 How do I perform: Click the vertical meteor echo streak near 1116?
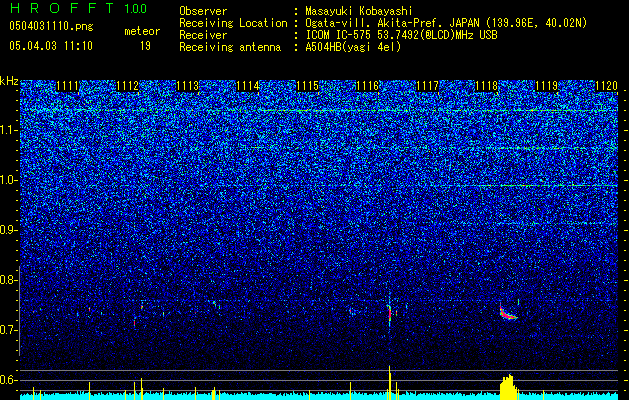[390, 313]
